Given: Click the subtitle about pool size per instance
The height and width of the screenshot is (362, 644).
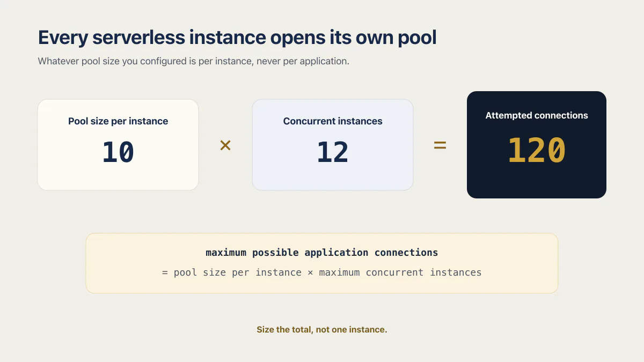Looking at the screenshot, I should (x=194, y=61).
